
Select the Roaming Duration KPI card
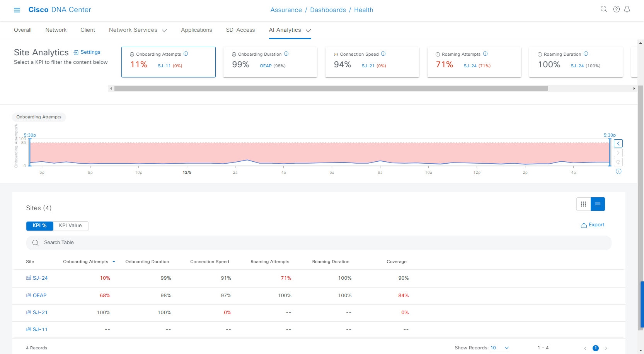[576, 62]
